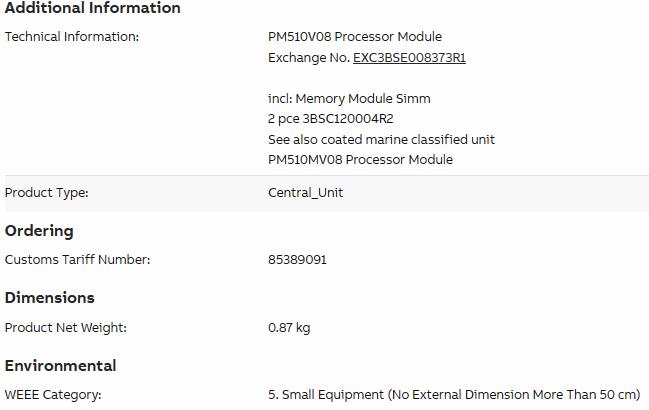Click See also coated marine classified unit

coord(381,139)
